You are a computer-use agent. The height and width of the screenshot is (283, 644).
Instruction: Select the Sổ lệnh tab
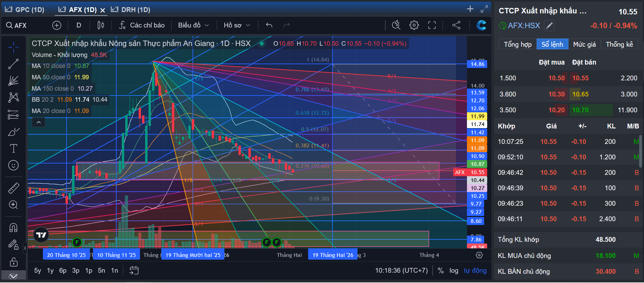pos(552,44)
